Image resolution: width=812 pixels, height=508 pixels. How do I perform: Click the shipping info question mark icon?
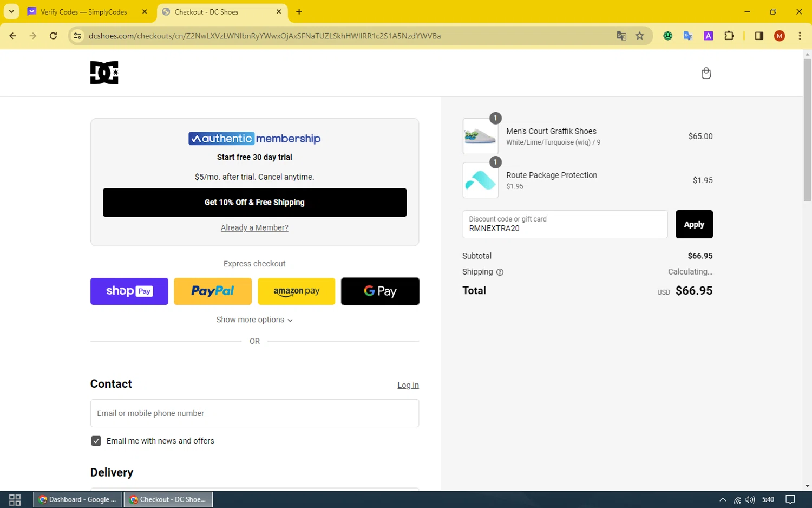click(500, 272)
